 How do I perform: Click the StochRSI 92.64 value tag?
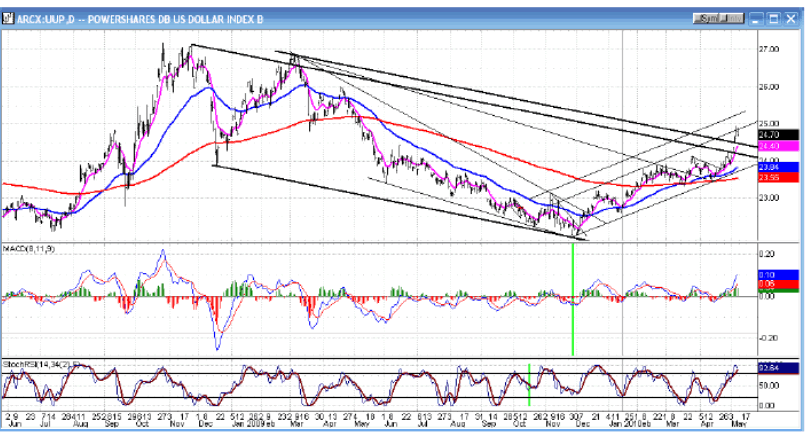(778, 368)
